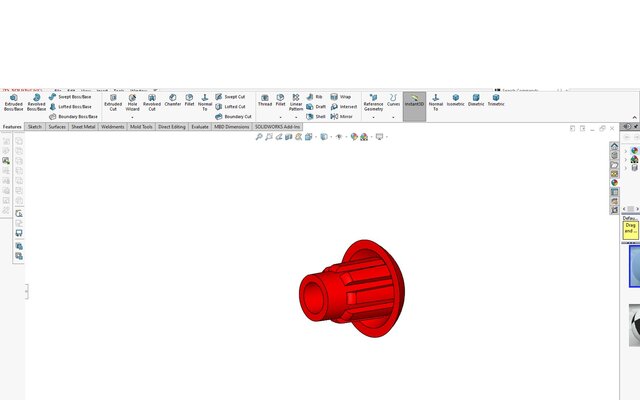The width and height of the screenshot is (640, 400).
Task: Select the Lofted Cut tool
Action: click(230, 107)
